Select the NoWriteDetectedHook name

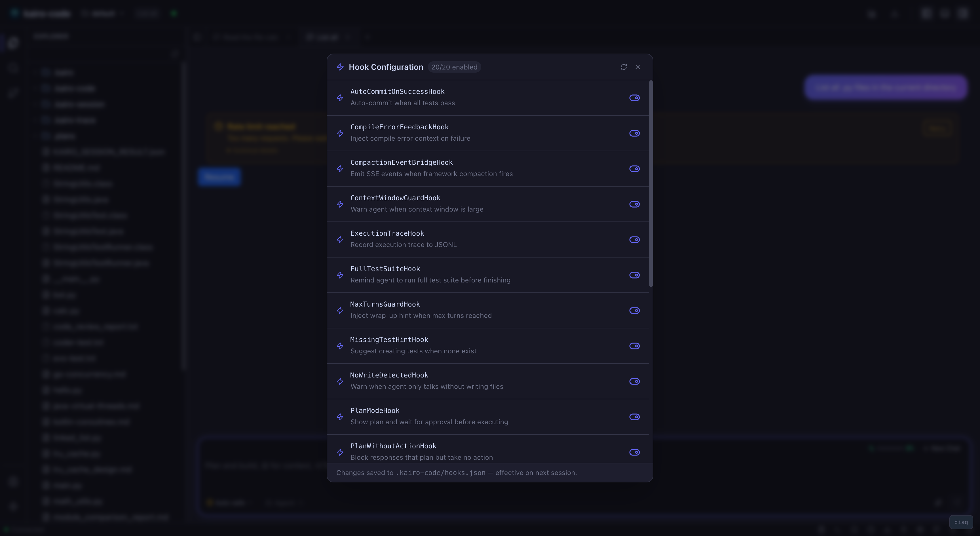coord(389,375)
